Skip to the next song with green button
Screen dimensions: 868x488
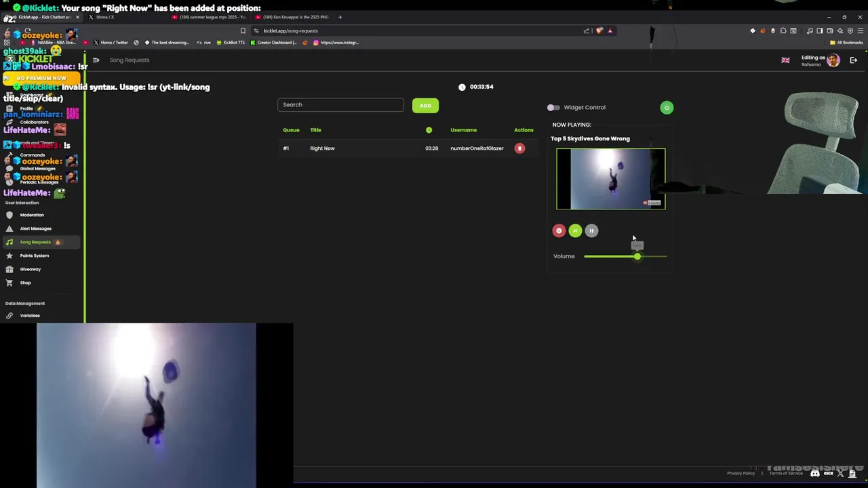575,231
